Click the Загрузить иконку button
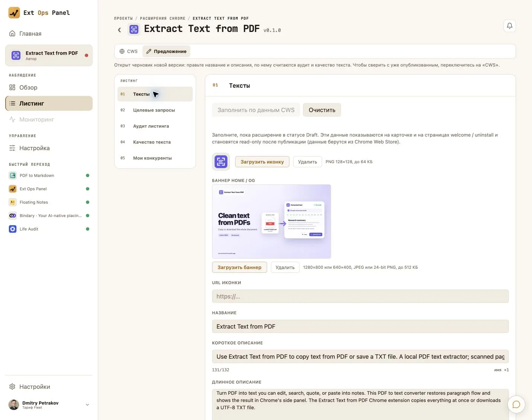 (262, 162)
